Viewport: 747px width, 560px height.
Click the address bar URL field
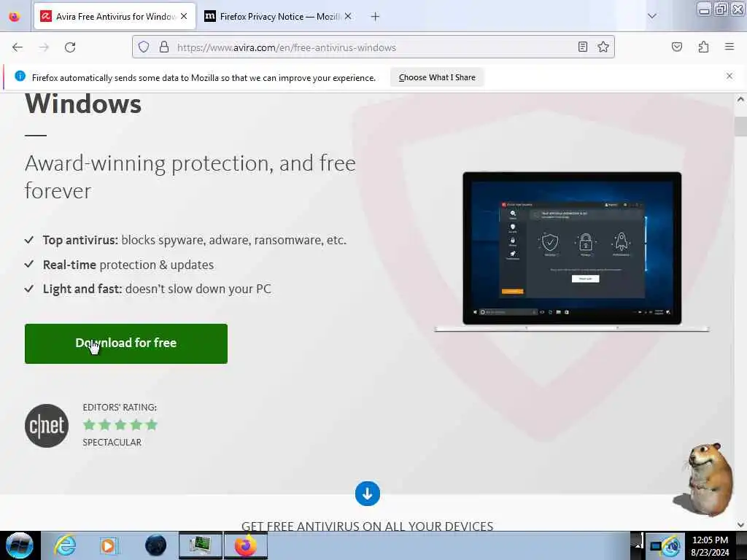pyautogui.click(x=373, y=47)
